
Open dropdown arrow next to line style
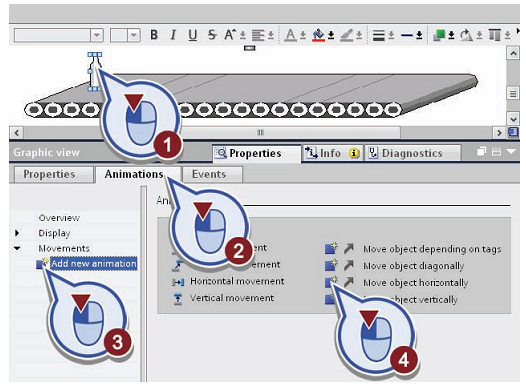tap(419, 35)
